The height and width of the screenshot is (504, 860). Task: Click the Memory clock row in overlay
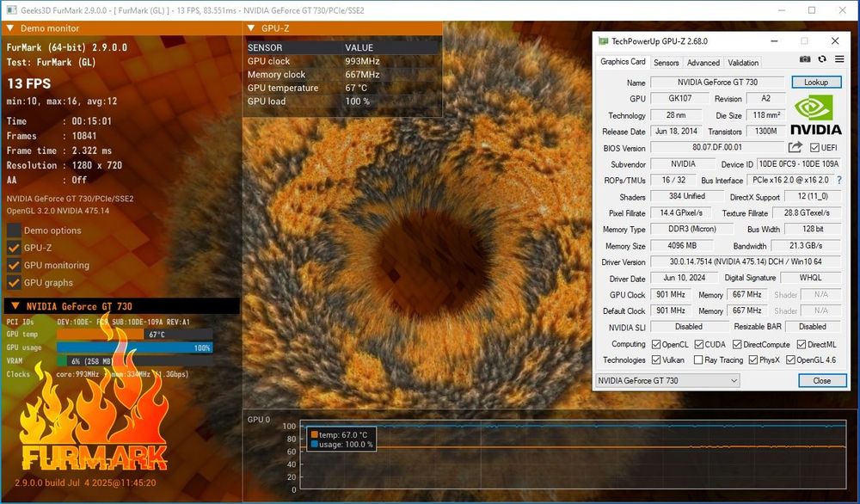click(343, 75)
